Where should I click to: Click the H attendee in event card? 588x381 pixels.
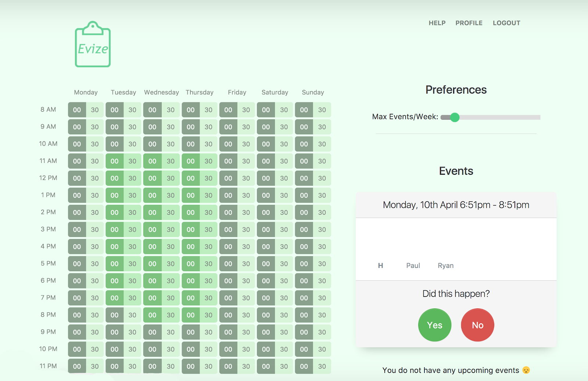coord(380,265)
